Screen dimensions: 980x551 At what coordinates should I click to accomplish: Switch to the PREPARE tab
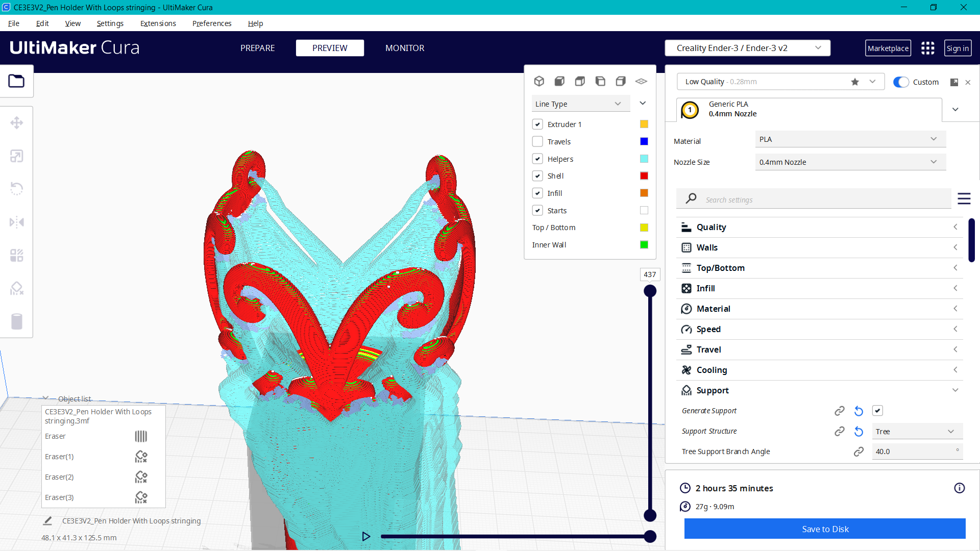point(257,47)
